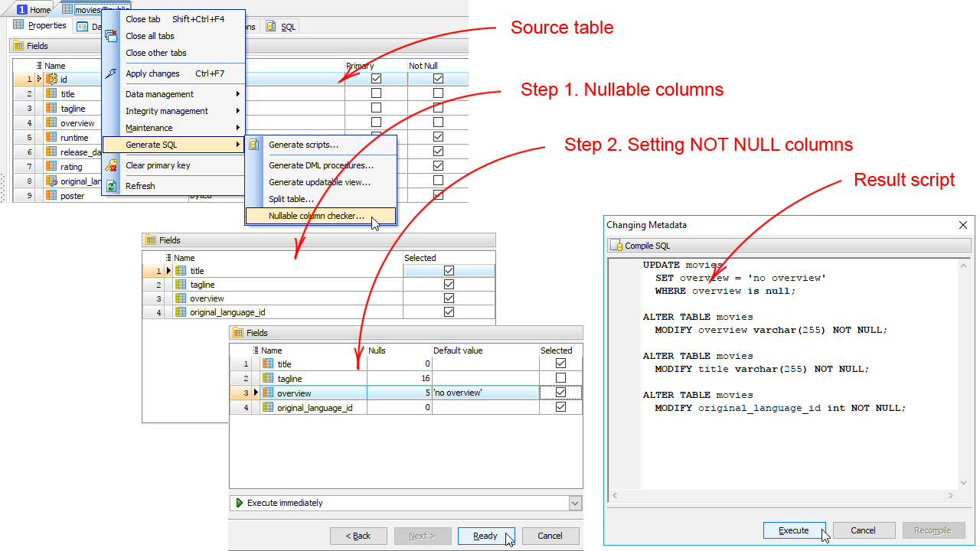The image size is (980, 551).
Task: Click the Apply changes lightning icon
Action: click(x=111, y=73)
